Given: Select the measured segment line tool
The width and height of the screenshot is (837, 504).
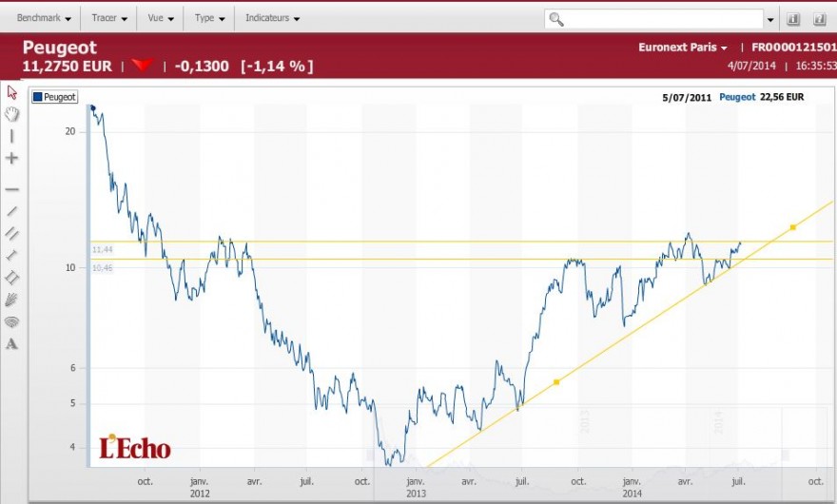Looking at the screenshot, I should click(11, 255).
